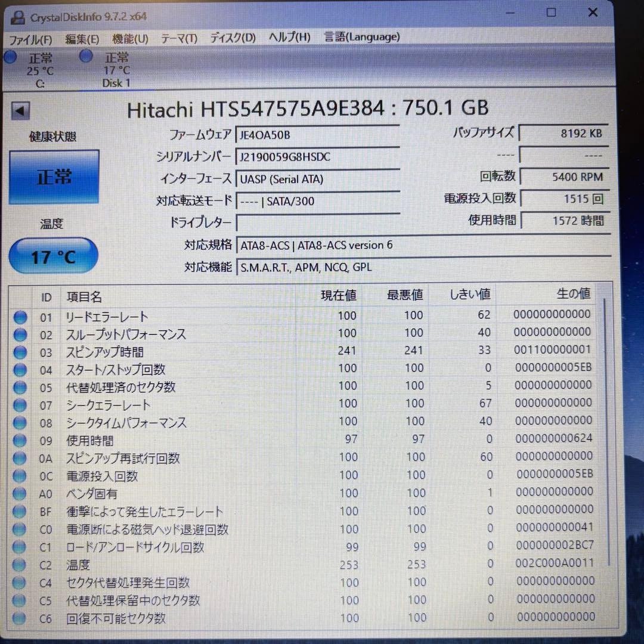This screenshot has height=644, width=644.
Task: Click status icon for 03 スピンアップ時間
Action: [20, 352]
